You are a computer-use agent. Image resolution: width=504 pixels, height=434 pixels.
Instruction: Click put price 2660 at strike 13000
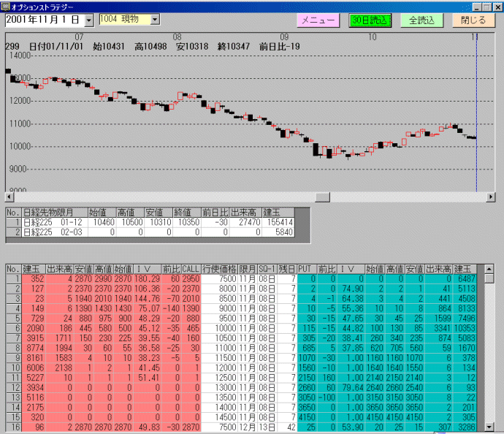(x=307, y=388)
